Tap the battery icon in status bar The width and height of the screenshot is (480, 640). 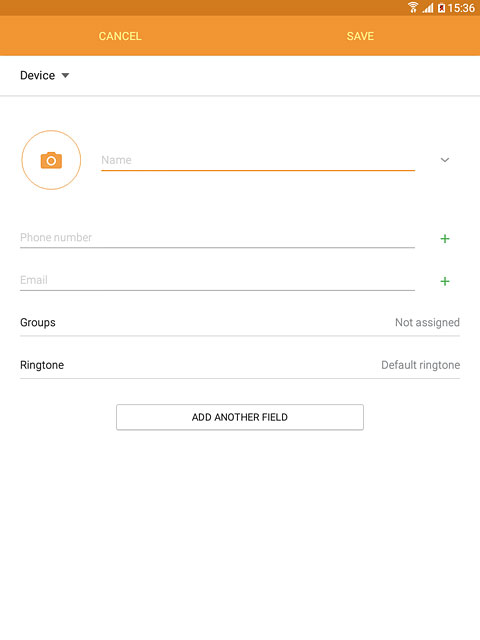442,8
